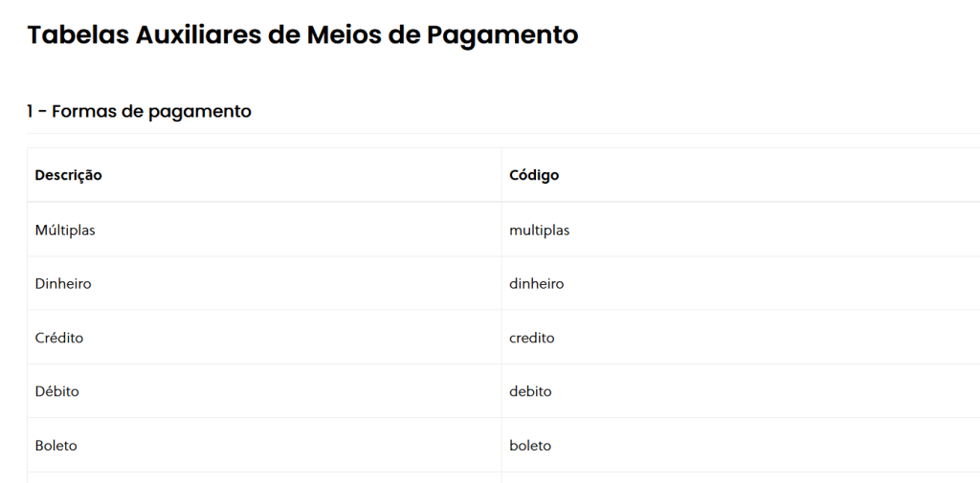Click the lowercase "dinheiro" code value
This screenshot has width=980, height=483.
[537, 284]
